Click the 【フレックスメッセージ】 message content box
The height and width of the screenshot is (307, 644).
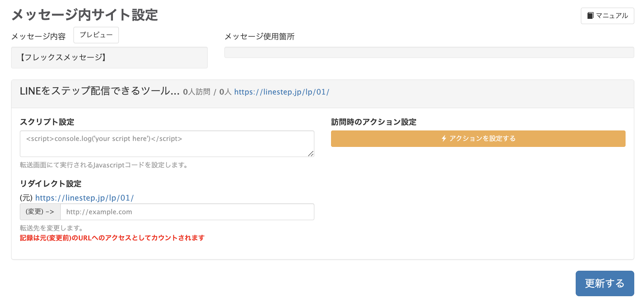pyautogui.click(x=109, y=58)
